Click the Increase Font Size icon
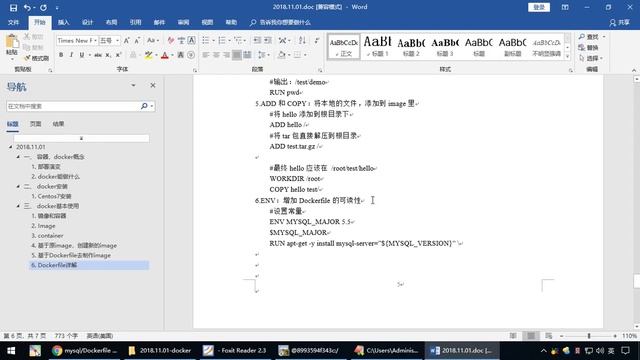The image size is (640, 360). [127, 40]
